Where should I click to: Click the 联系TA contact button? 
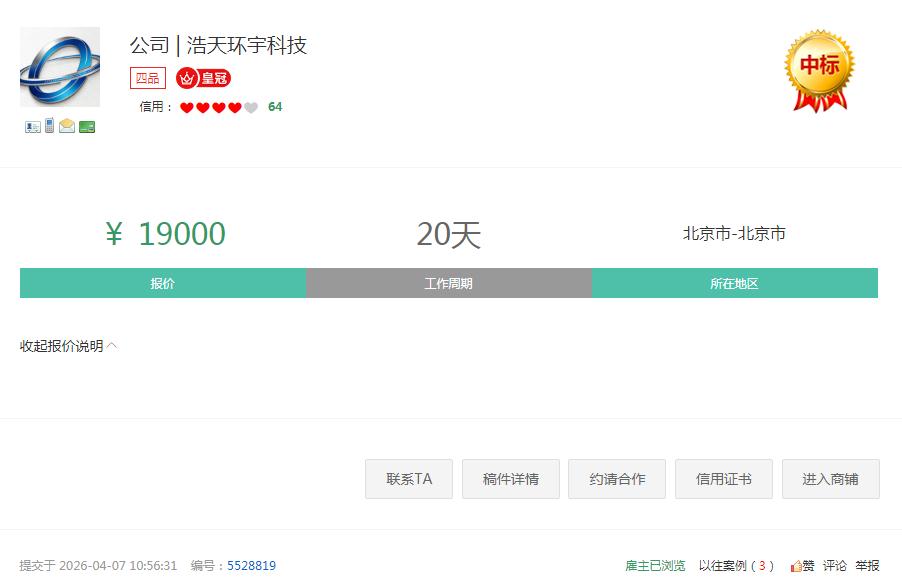[409, 479]
